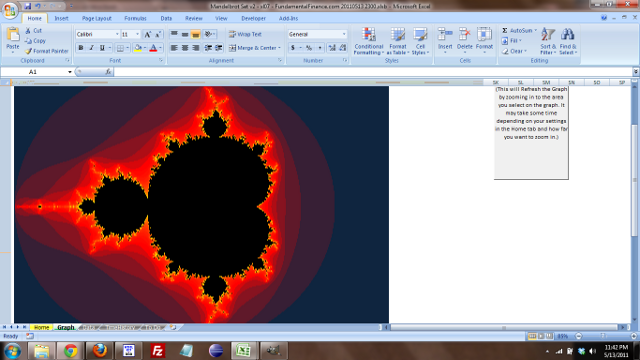The width and height of the screenshot is (640, 360).
Task: Click the Copy icon
Action: point(28,41)
